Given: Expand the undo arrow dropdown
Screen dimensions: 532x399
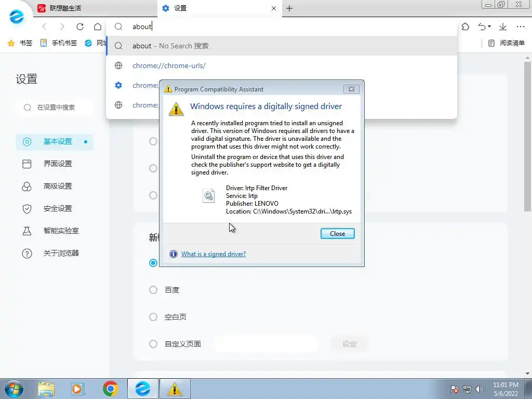Looking at the screenshot, I should (489, 26).
